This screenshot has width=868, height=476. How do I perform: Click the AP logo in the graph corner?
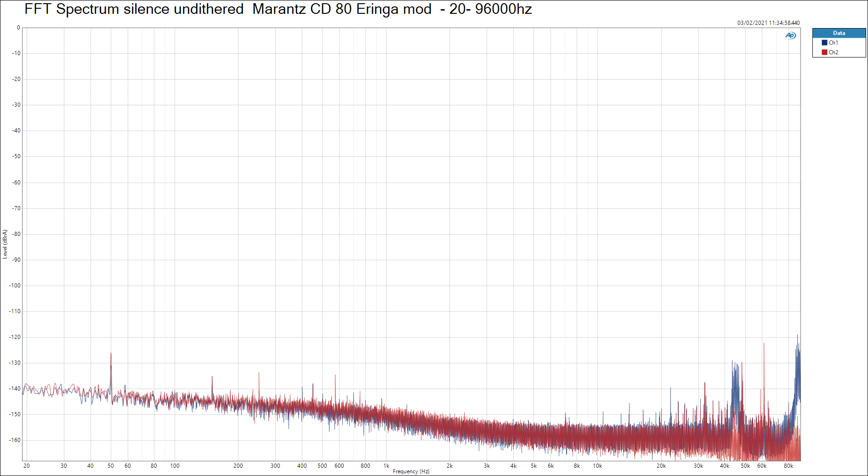click(790, 35)
